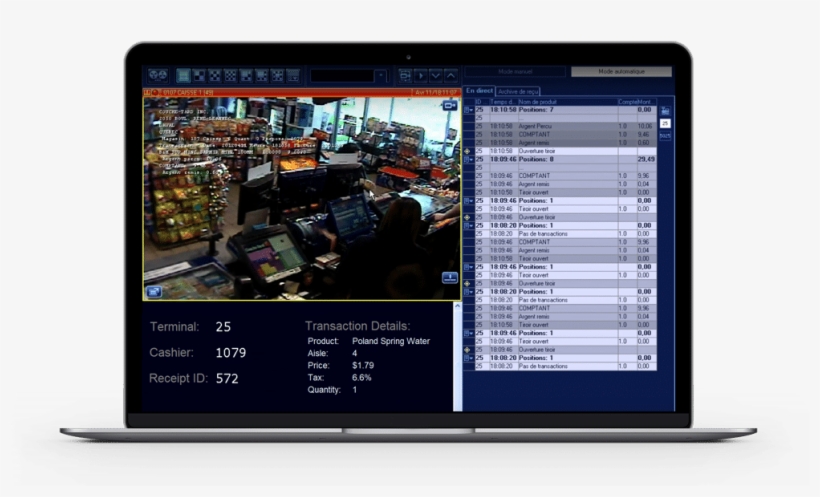Sort by the Mont... column header
Screen dimensions: 820x497
point(646,102)
